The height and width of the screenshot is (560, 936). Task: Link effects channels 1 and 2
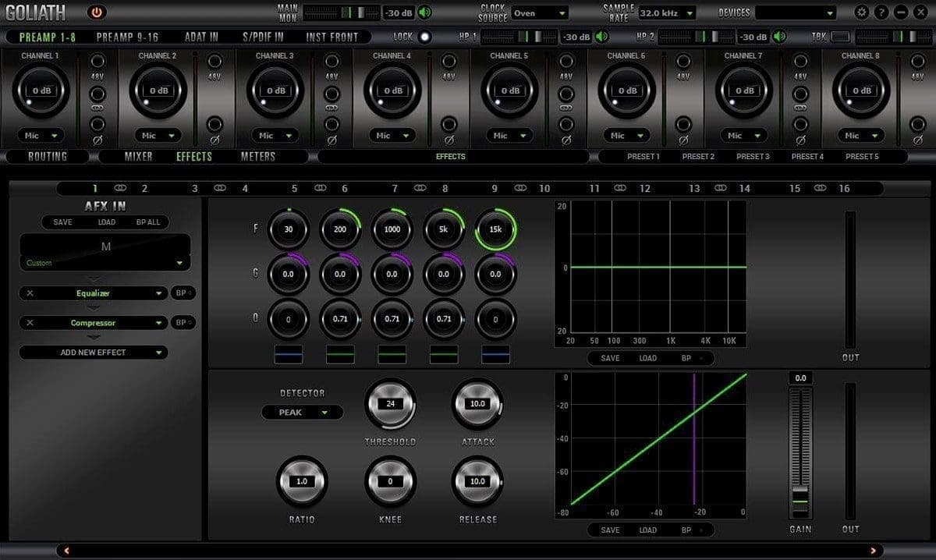[x=119, y=189]
